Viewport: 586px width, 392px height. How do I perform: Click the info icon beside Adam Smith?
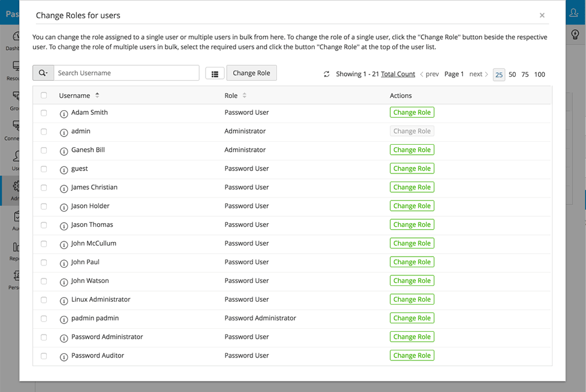(64, 113)
